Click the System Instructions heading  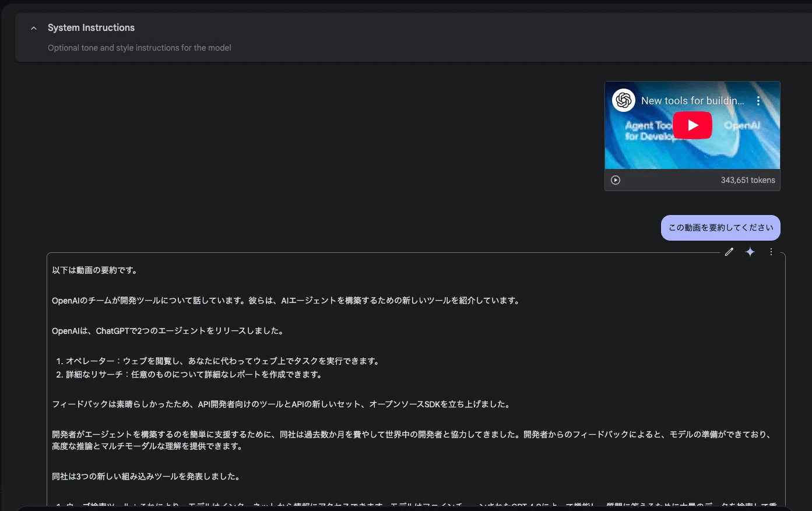91,28
